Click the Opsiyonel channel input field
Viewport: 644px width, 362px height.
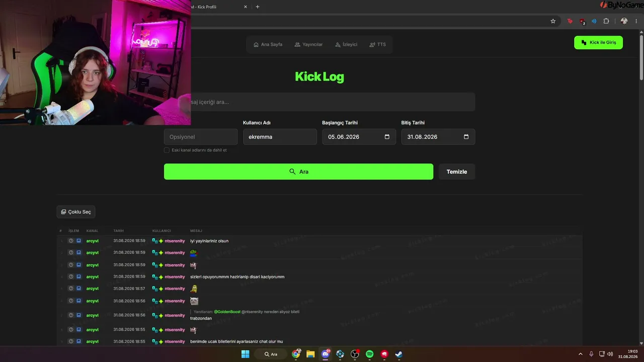coord(201,137)
